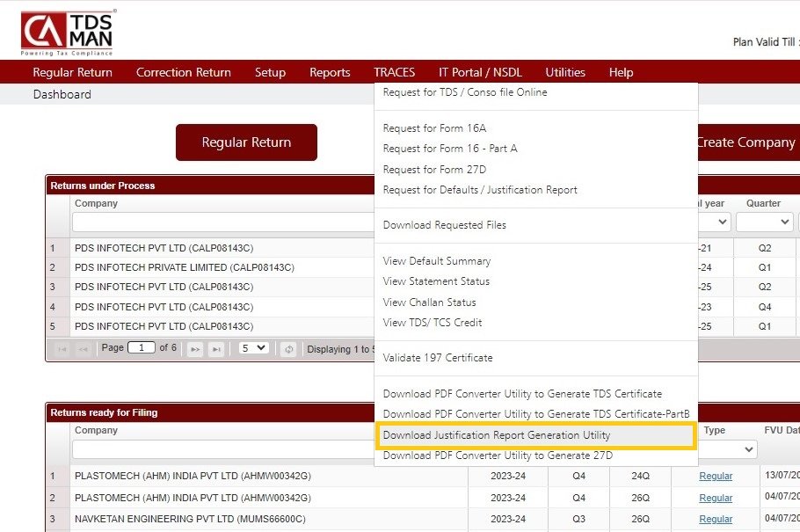Open the page size dropdown showing 5
The image size is (800, 532).
pos(251,348)
